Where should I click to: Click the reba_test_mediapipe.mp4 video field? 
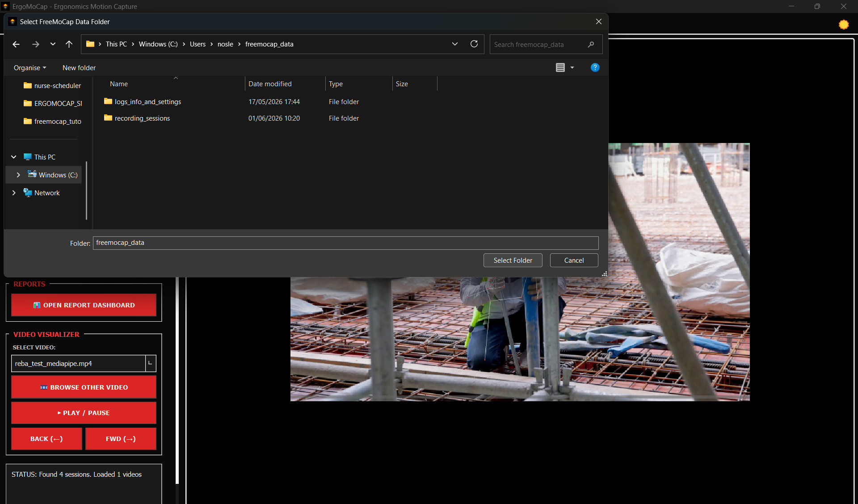[x=78, y=363]
